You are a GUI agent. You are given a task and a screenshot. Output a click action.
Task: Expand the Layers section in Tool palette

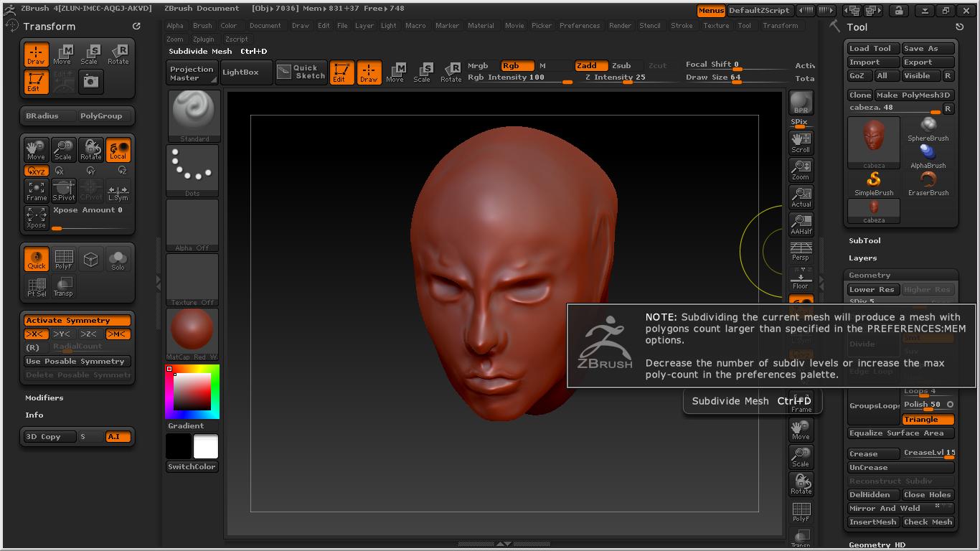click(862, 258)
